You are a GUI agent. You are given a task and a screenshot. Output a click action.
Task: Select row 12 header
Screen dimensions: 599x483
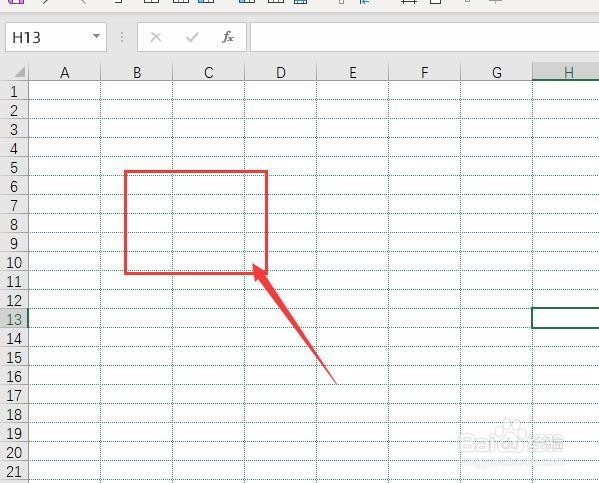coord(14,300)
